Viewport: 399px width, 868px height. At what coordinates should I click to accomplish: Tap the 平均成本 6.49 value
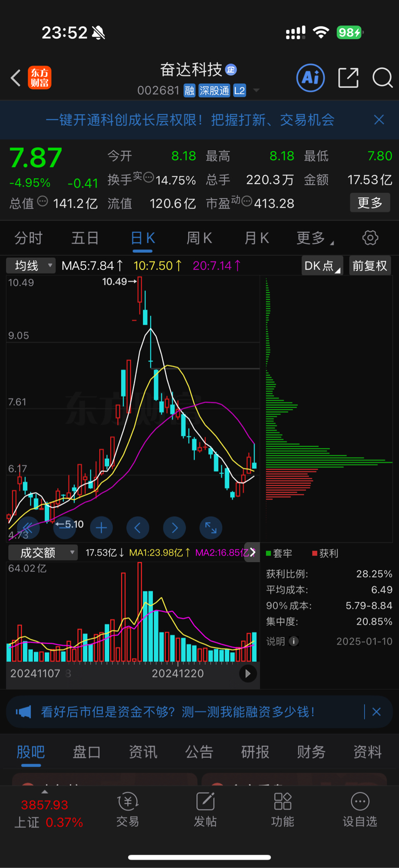point(382,590)
